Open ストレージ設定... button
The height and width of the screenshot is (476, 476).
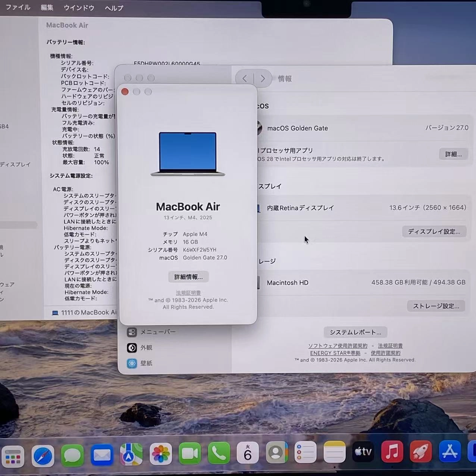coord(436,306)
